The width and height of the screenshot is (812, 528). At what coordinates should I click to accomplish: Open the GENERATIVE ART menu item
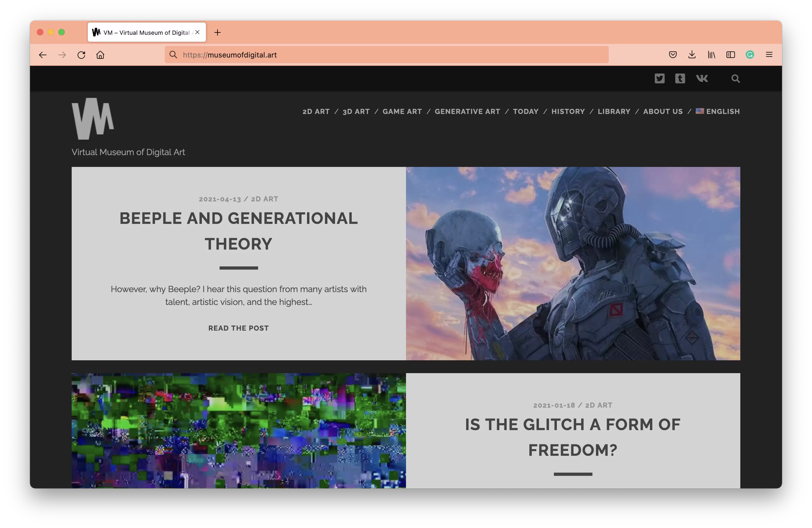[x=467, y=112]
